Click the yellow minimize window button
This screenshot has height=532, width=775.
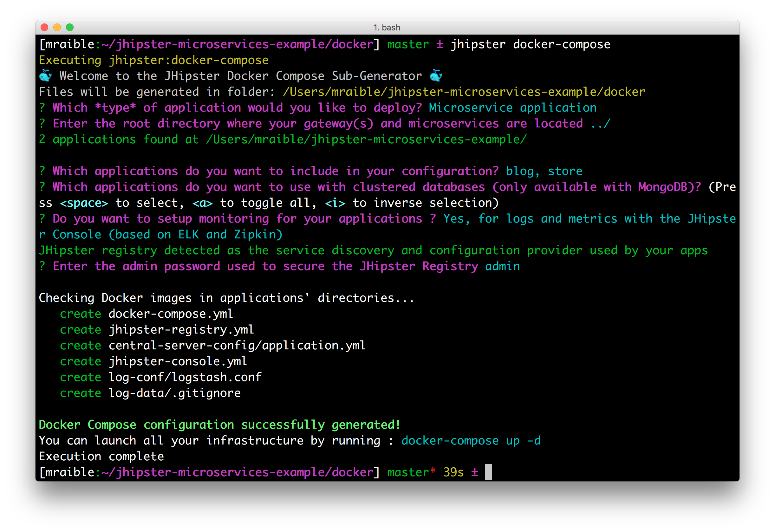(x=57, y=27)
